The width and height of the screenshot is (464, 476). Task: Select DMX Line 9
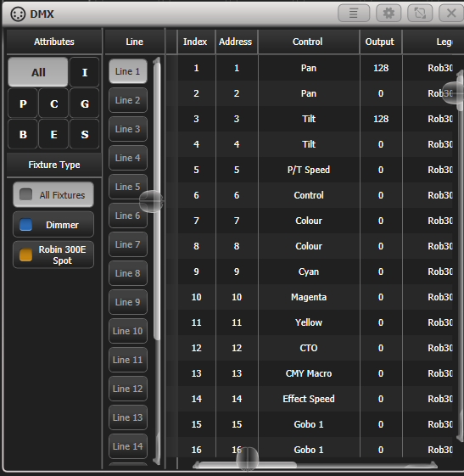coord(128,302)
